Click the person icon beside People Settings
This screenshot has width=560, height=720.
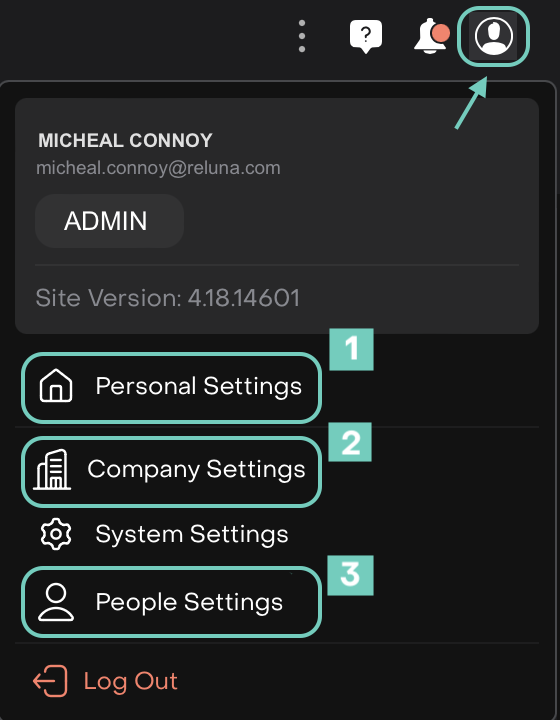(56, 602)
